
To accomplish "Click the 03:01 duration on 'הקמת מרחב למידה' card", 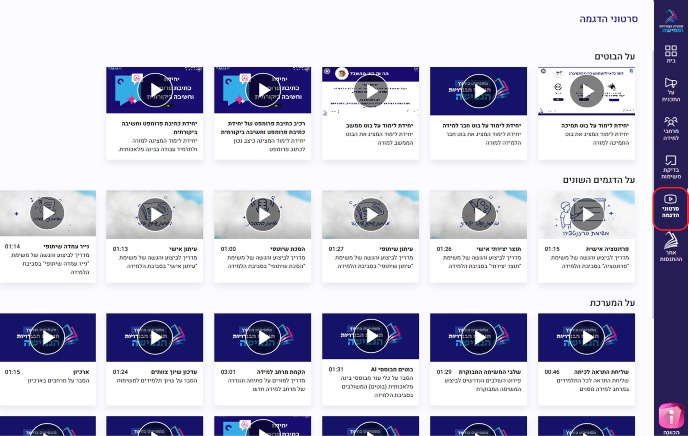I will [x=228, y=372].
